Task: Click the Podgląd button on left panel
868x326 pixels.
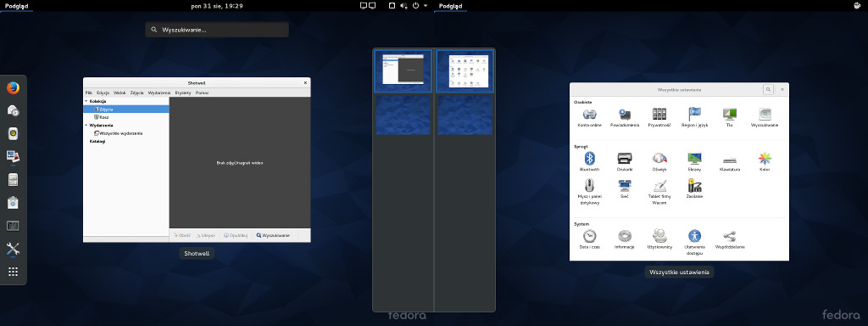Action: point(17,6)
